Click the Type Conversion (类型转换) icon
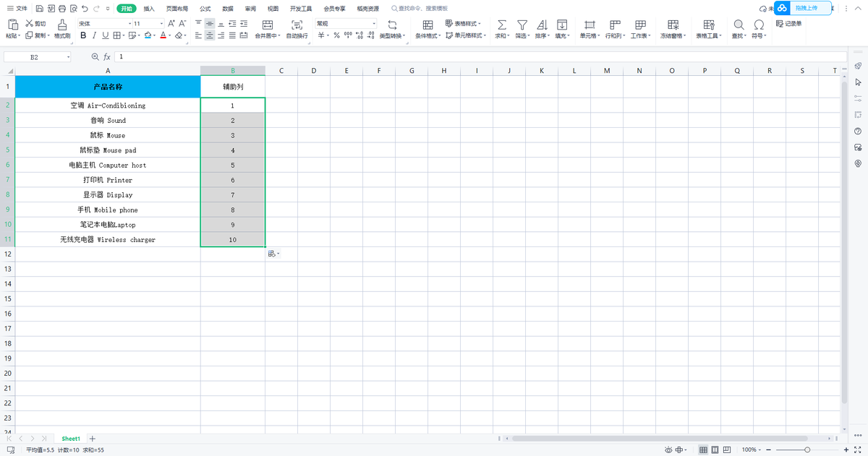Screen dimensions: 868x456 click(x=392, y=25)
